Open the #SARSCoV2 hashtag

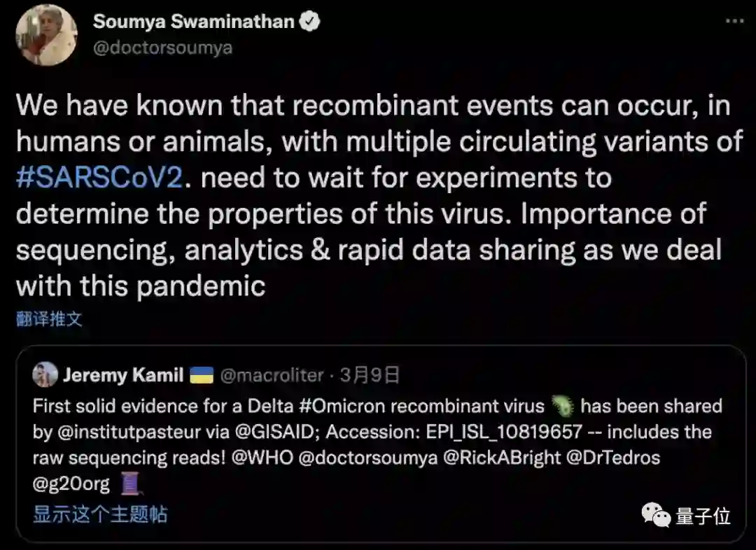[99, 178]
